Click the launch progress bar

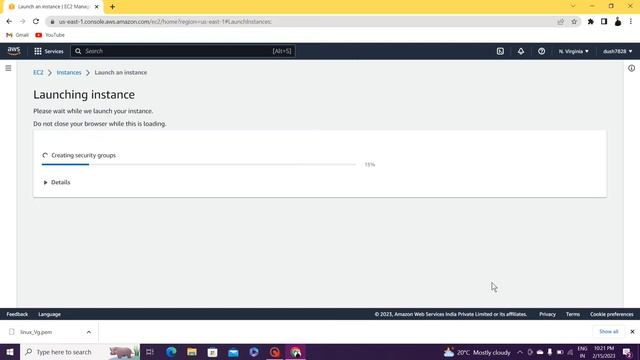tap(199, 164)
